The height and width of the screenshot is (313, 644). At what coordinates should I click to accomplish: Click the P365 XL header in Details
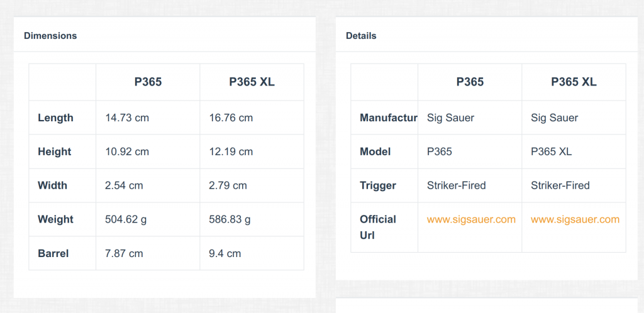click(574, 82)
